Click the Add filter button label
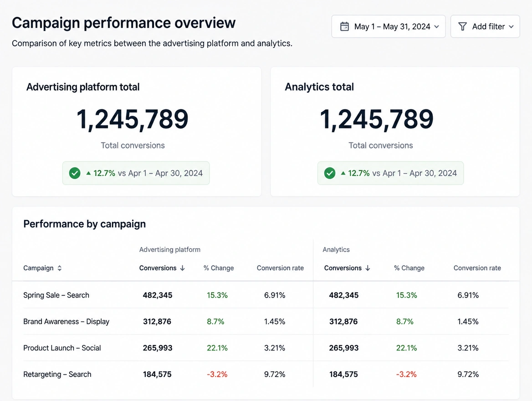Screen dimensions: 532x401 click(488, 26)
